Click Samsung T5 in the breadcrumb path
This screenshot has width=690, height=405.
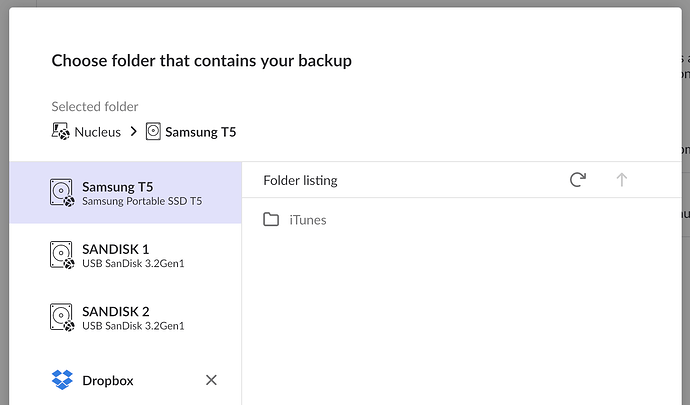tap(201, 132)
